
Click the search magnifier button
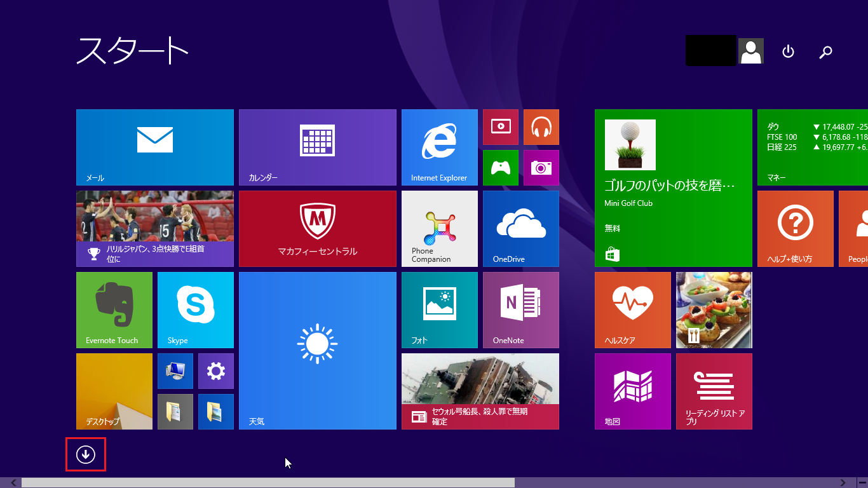click(825, 52)
